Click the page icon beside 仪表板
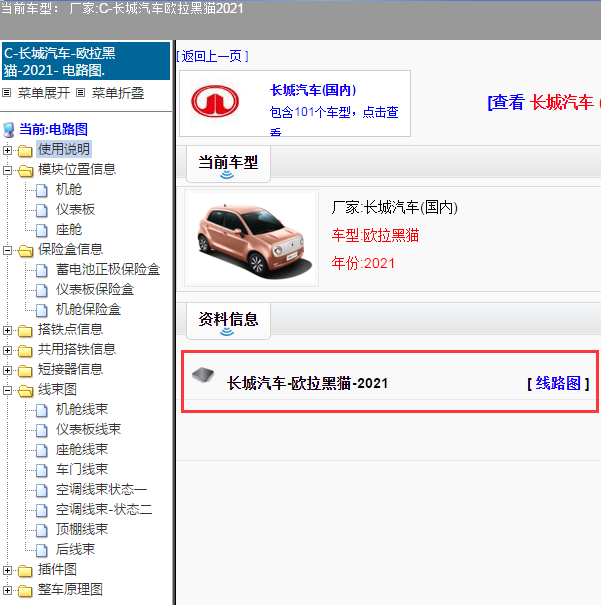 [42, 210]
